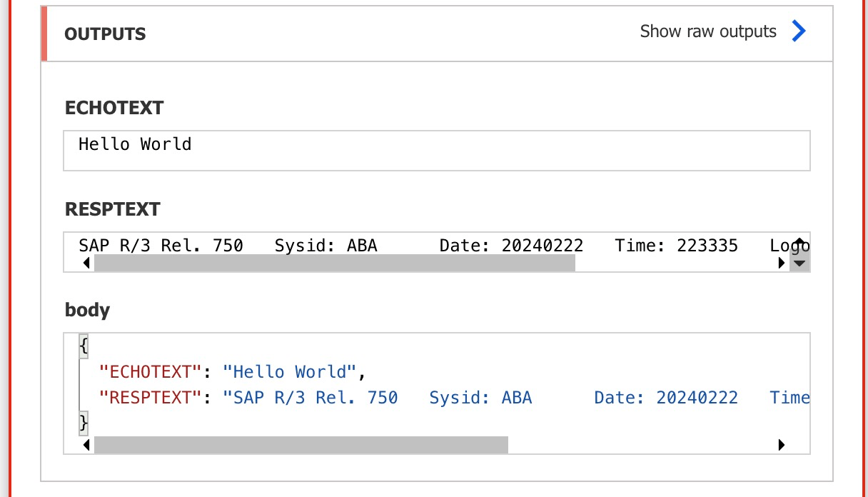Click the red accent bar beside OUTPUTS
Viewport: 868px width, 497px height.
(46, 32)
